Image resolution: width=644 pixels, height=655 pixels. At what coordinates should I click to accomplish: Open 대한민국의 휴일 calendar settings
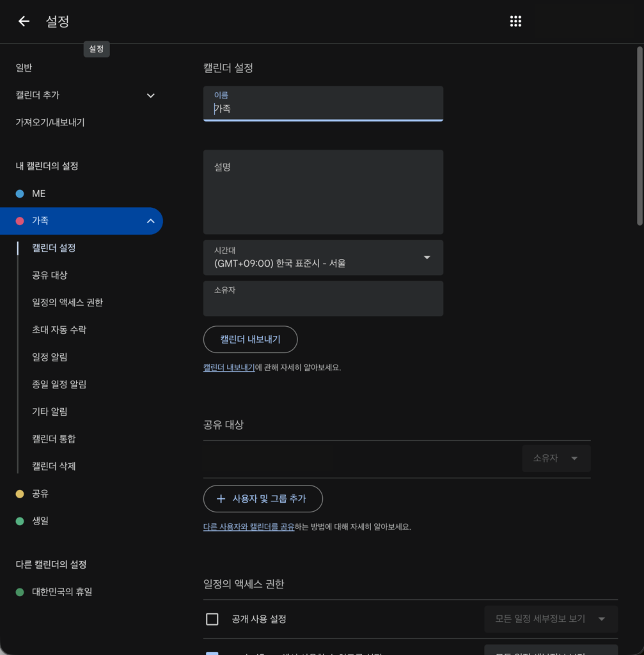[61, 592]
